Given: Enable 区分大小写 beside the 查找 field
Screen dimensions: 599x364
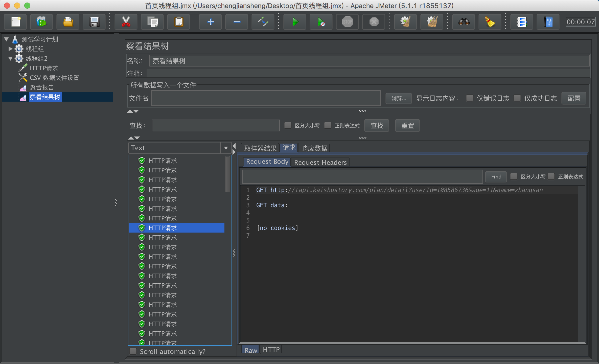Looking at the screenshot, I should [288, 125].
